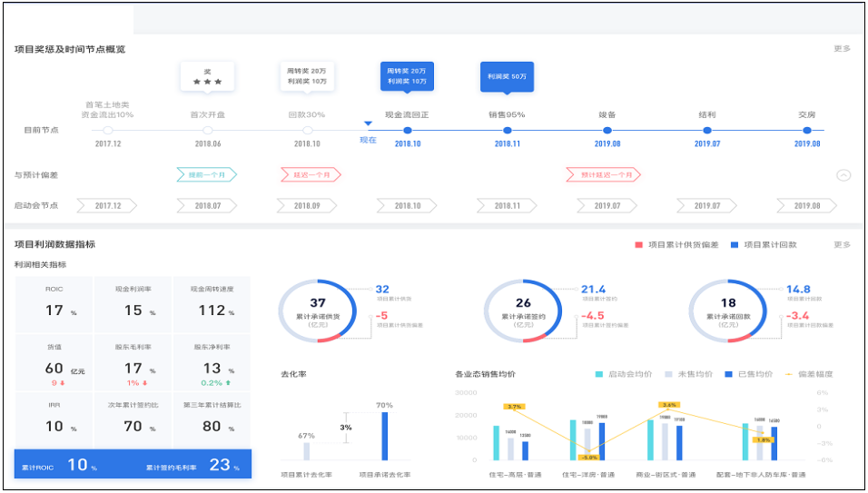Click 累计ROIC 10% in blue summary bar
Image resolution: width=868 pixels, height=493 pixels.
tap(59, 465)
